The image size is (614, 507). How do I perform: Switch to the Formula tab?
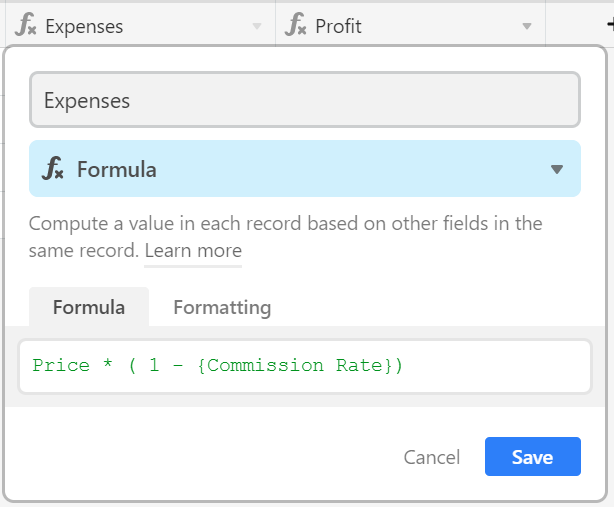89,307
